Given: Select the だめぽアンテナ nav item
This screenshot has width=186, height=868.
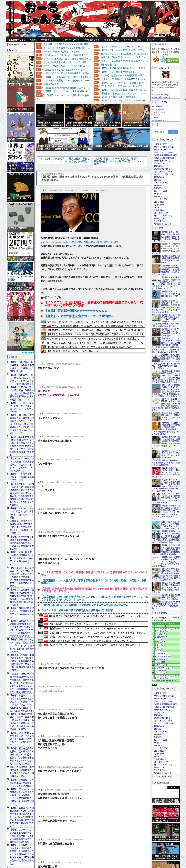Looking at the screenshot, I should pos(48,40).
